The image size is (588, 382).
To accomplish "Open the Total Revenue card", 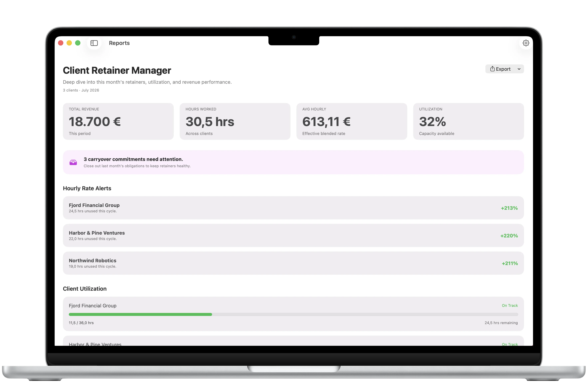I will [118, 121].
